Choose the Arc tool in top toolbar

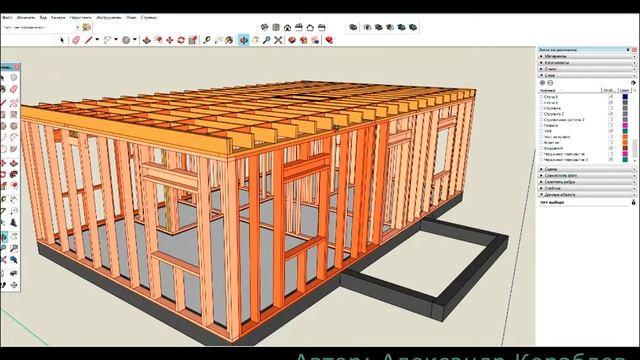tap(107, 40)
